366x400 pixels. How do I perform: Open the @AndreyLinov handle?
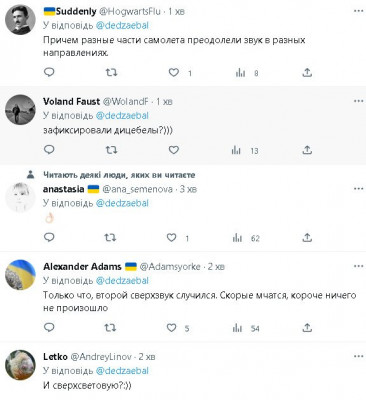click(x=101, y=357)
